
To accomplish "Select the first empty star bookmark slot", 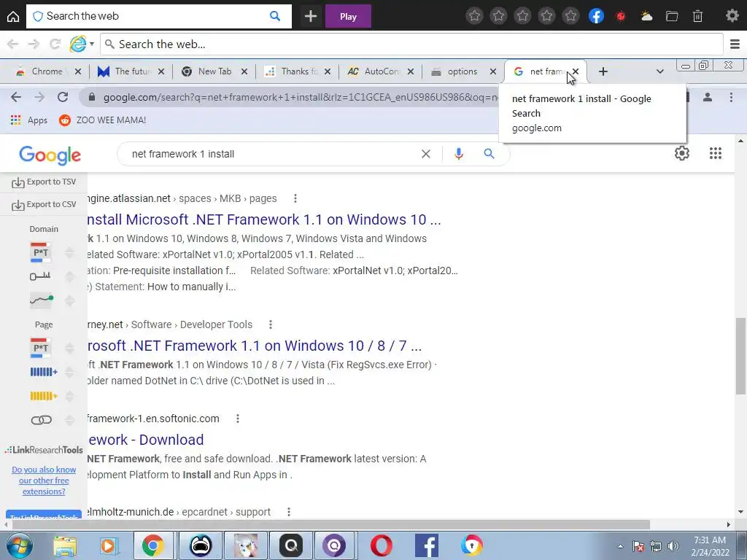I will coord(474,16).
